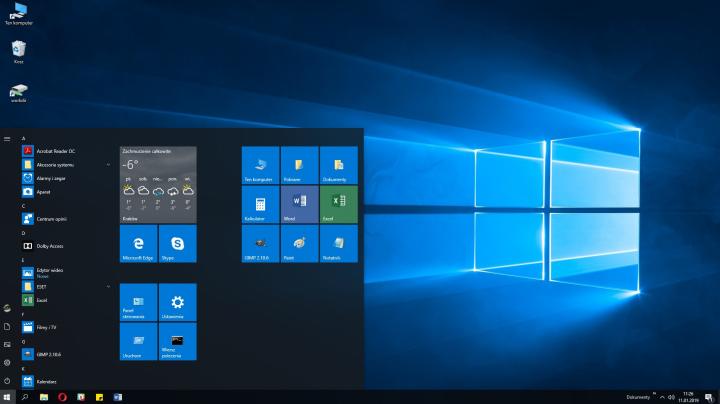This screenshot has width=720, height=404.
Task: Open Pictures from the Start rail
Action: (x=7, y=344)
